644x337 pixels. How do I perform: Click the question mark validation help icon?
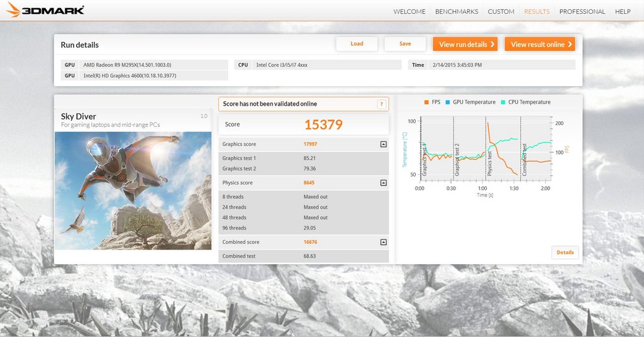(382, 104)
